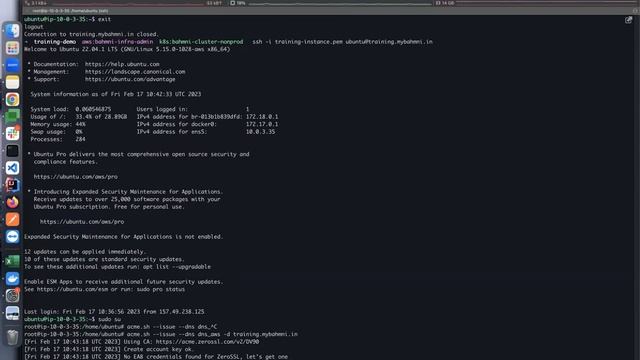
Task: Click the https://ubuntu.com/esm link text
Action: coord(72,289)
